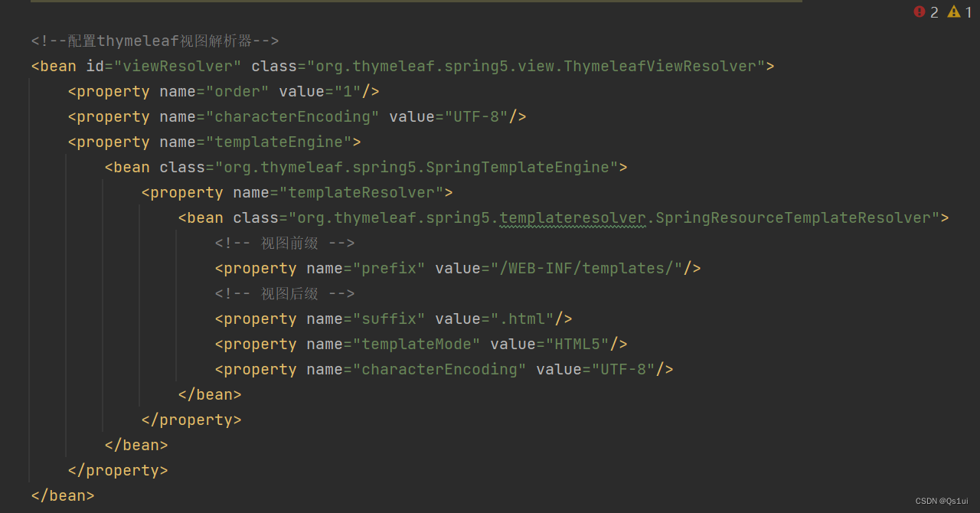Viewport: 980px width, 513px height.
Task: Click the number 2 next to error icon
Action: [933, 12]
